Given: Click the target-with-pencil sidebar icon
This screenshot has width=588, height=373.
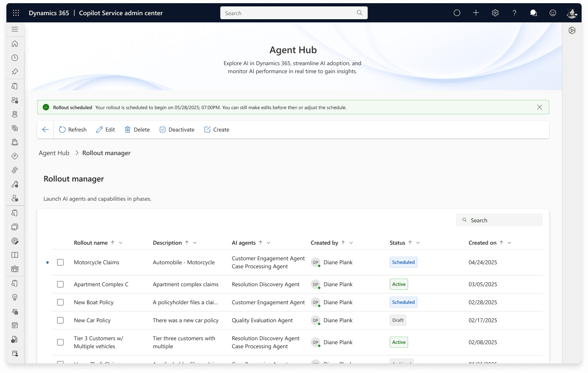Looking at the screenshot, I should pyautogui.click(x=15, y=241).
